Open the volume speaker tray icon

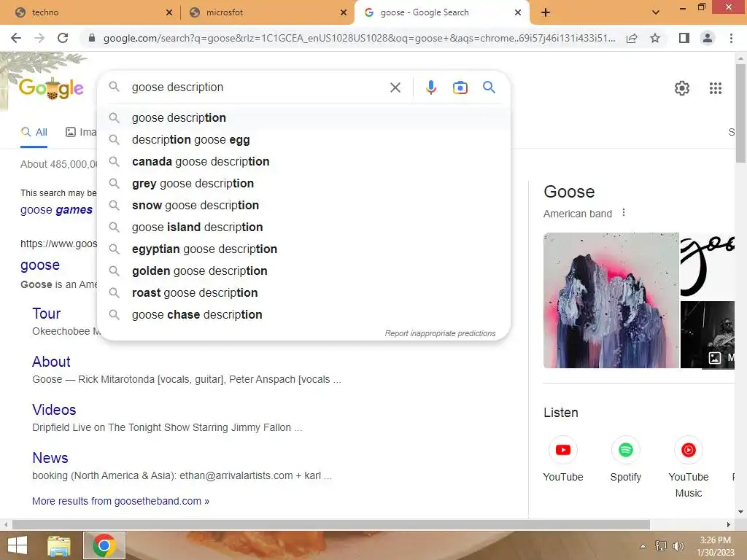[x=678, y=546]
